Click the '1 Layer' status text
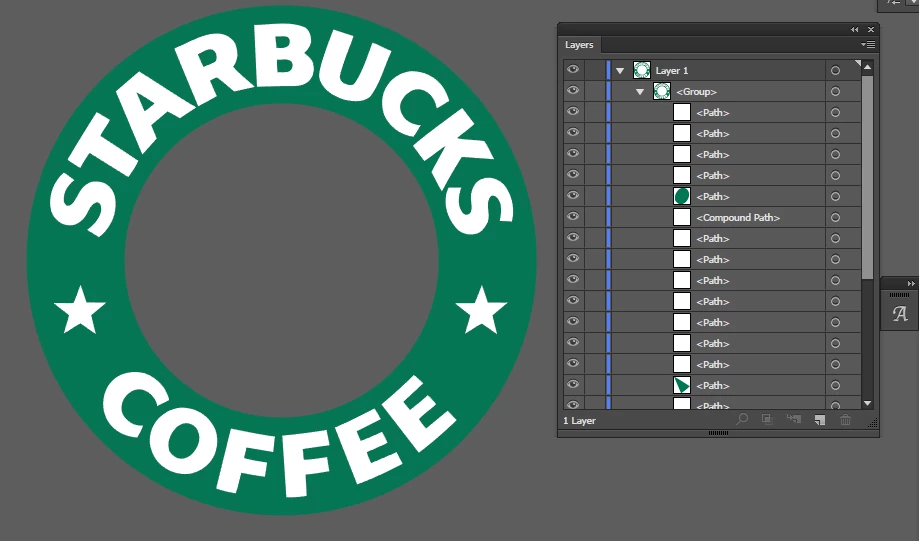The height and width of the screenshot is (541, 919). [x=579, y=421]
